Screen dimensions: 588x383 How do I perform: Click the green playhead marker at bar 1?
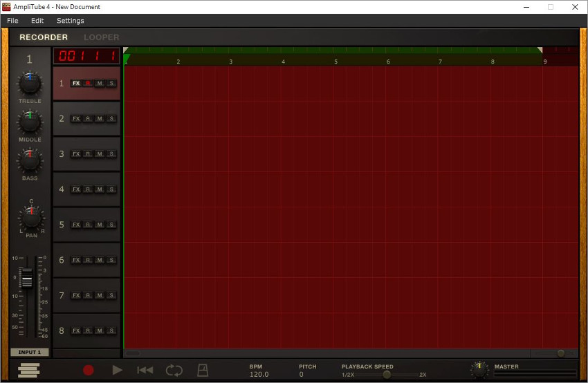[127, 58]
